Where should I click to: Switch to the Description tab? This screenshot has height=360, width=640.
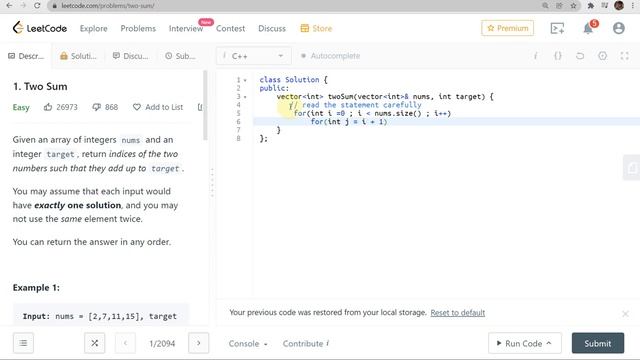coord(26,56)
